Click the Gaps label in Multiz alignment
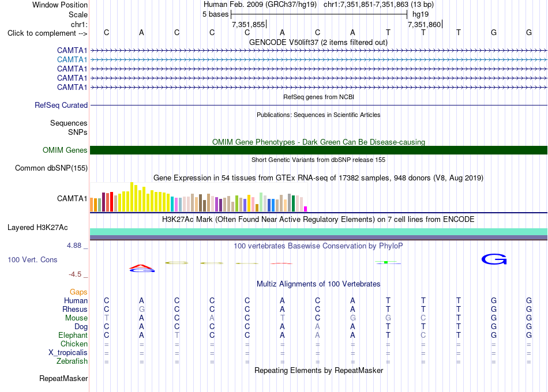This screenshot has width=548, height=392. 78,292
